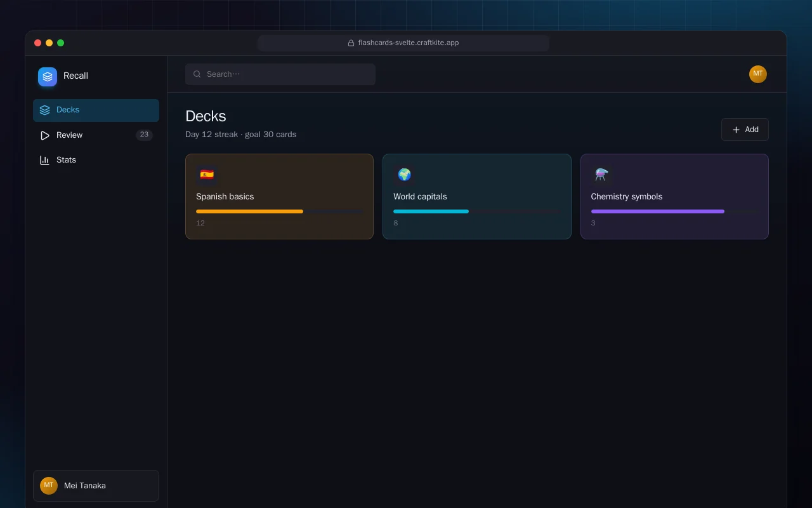This screenshot has width=812, height=508.
Task: Open the Spanish basics deck card
Action: pyautogui.click(x=279, y=196)
